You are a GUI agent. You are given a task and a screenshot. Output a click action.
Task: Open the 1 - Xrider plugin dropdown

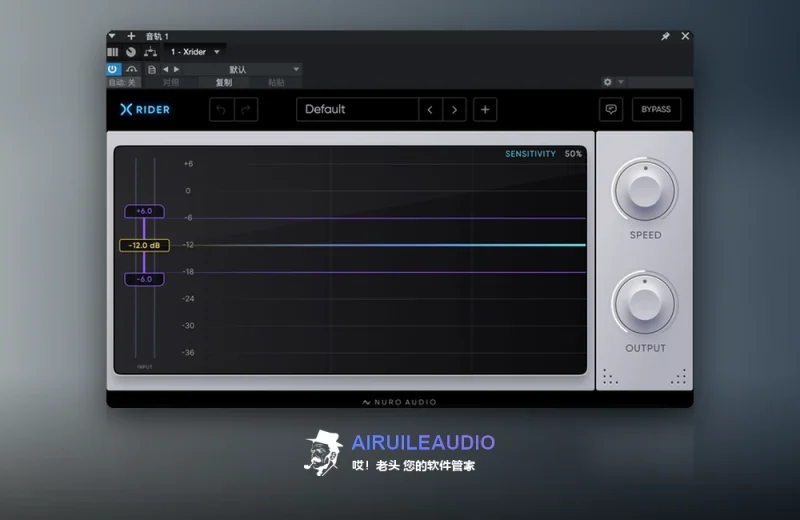[x=195, y=52]
